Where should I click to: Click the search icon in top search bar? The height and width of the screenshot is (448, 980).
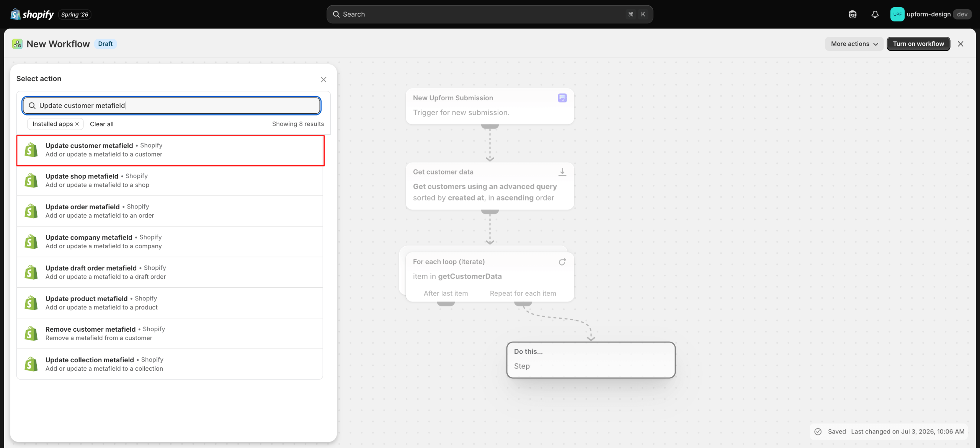[336, 15]
